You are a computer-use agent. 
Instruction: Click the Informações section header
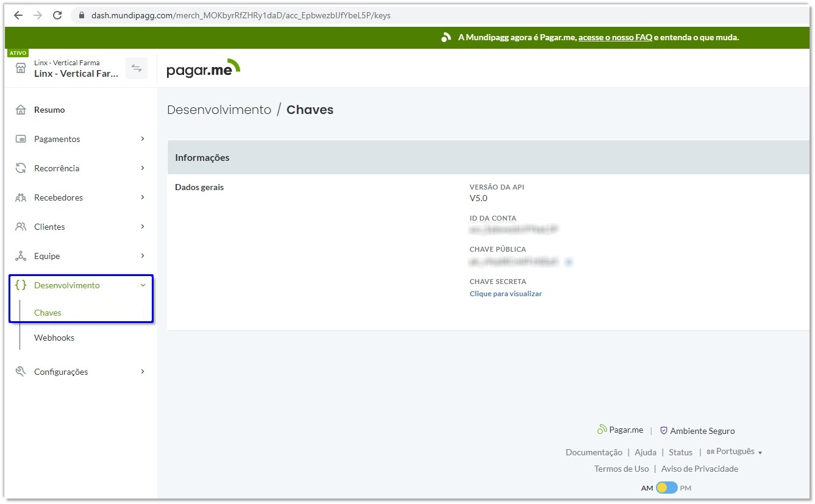coord(202,157)
